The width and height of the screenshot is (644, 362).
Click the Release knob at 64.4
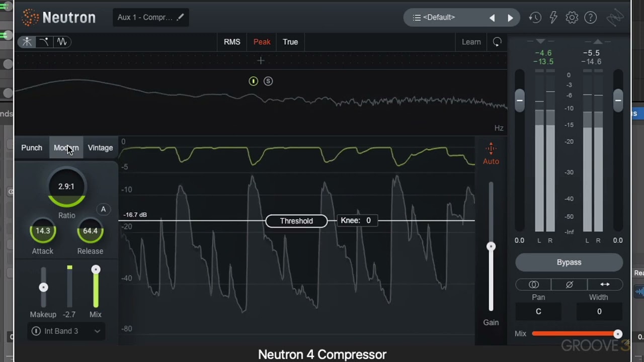[x=90, y=231]
